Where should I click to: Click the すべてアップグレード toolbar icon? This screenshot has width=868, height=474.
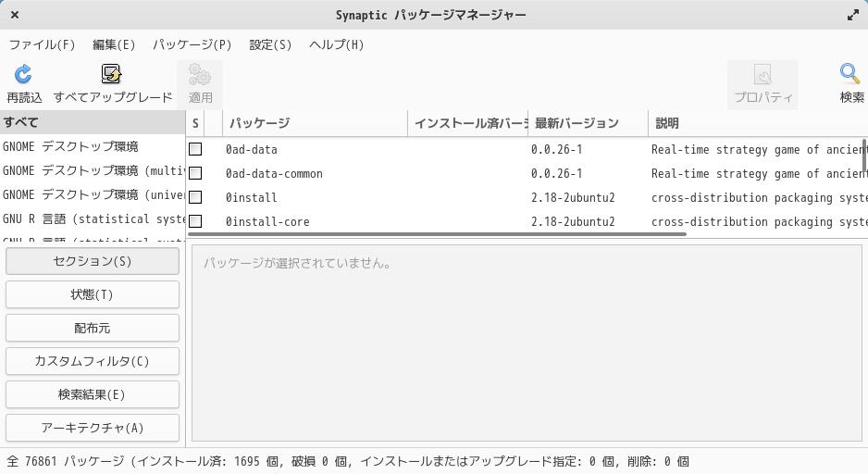coord(111,74)
